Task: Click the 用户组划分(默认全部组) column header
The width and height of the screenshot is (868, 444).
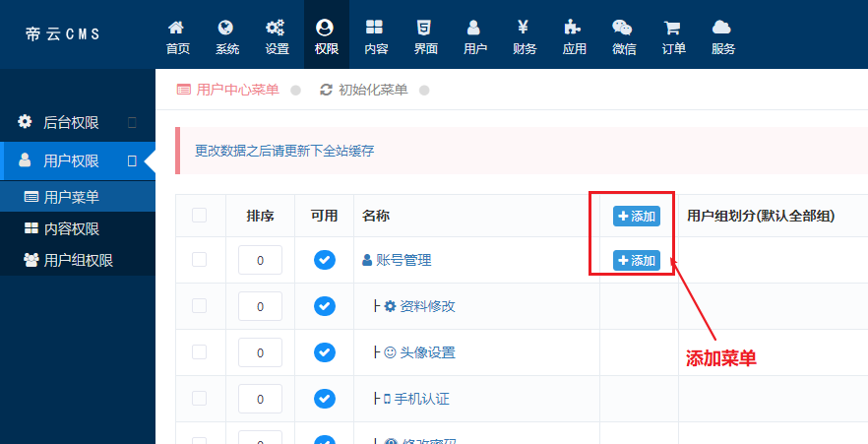Action: tap(761, 216)
